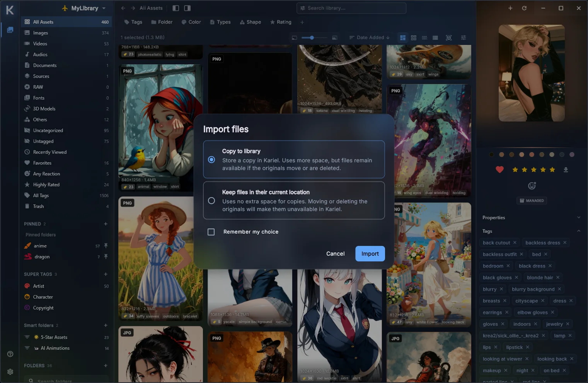Open the Color filter
The height and width of the screenshot is (383, 588).
pos(191,22)
